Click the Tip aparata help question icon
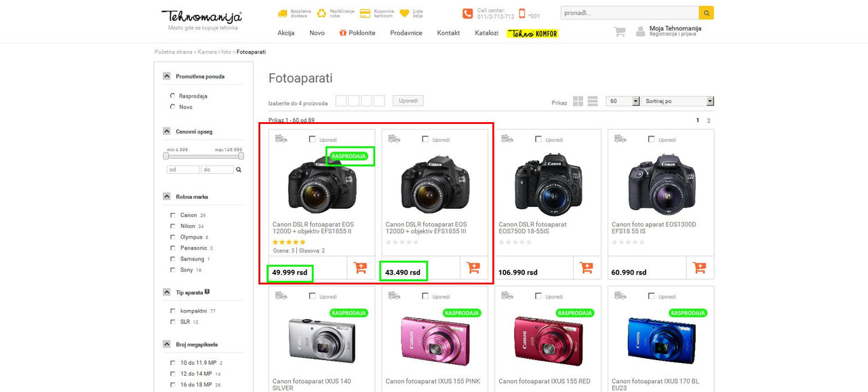 pyautogui.click(x=207, y=292)
